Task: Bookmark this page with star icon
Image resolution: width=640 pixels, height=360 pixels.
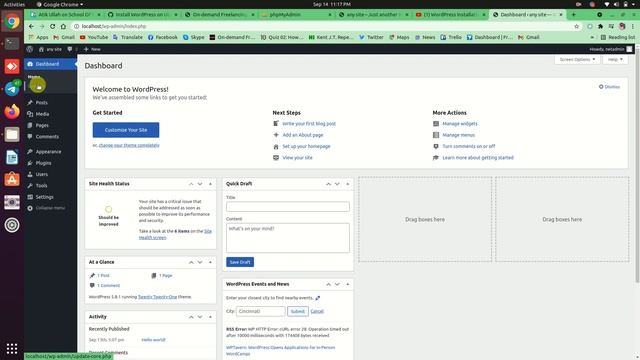Action: coord(576,26)
